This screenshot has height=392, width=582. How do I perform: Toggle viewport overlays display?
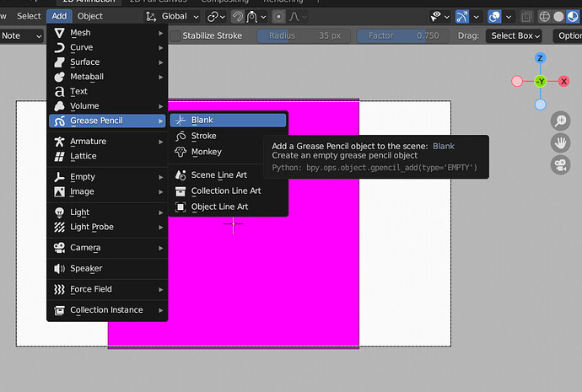pyautogui.click(x=494, y=17)
